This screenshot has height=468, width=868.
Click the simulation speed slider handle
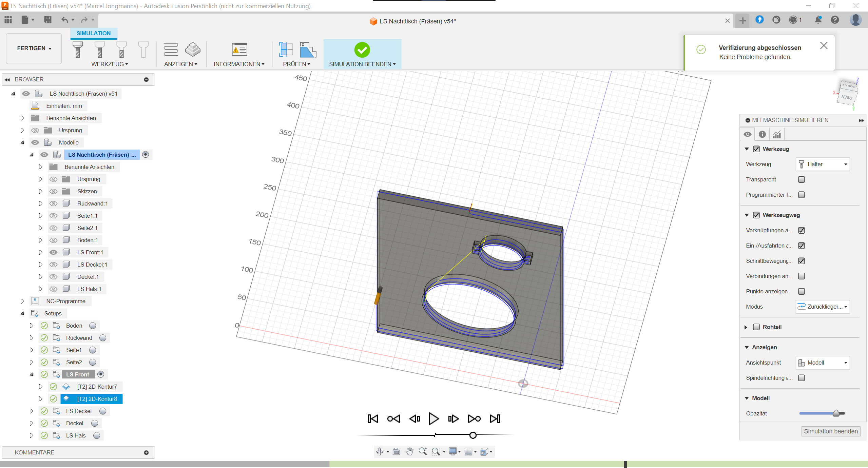coord(473,435)
